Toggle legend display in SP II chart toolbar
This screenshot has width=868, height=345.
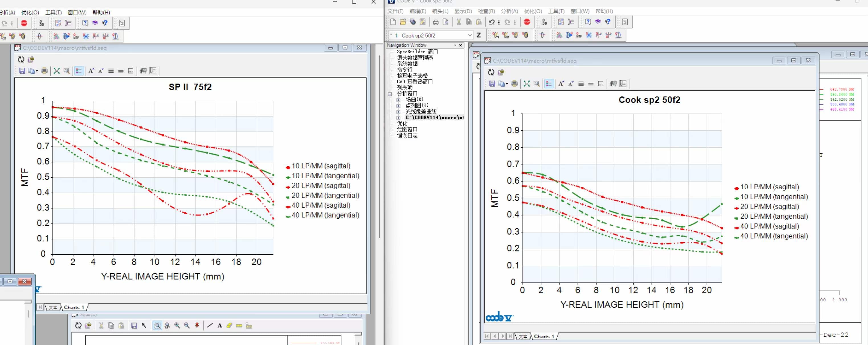click(79, 71)
